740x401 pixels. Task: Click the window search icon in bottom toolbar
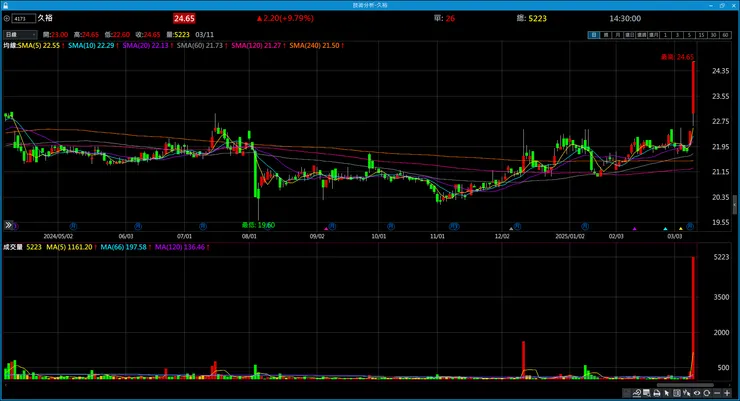coord(647,393)
